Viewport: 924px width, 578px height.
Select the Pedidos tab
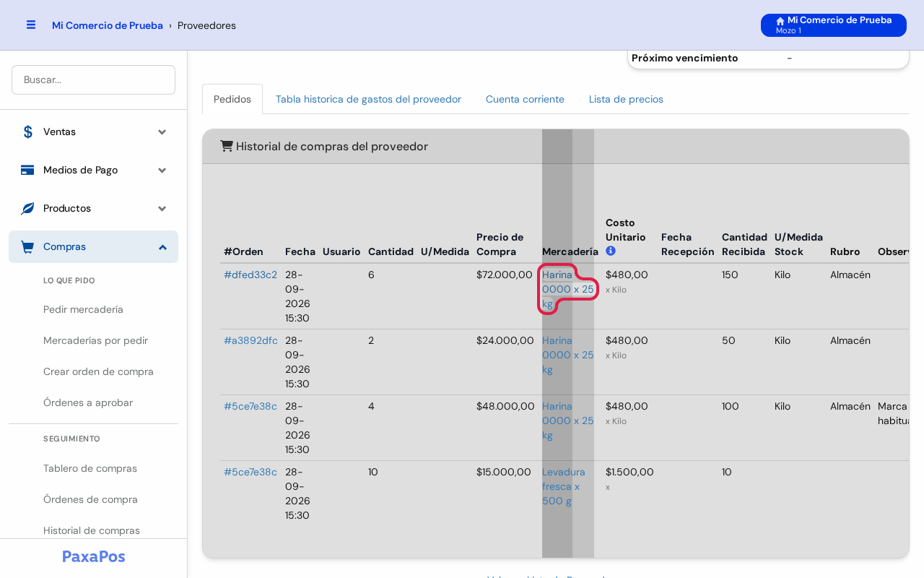(232, 99)
